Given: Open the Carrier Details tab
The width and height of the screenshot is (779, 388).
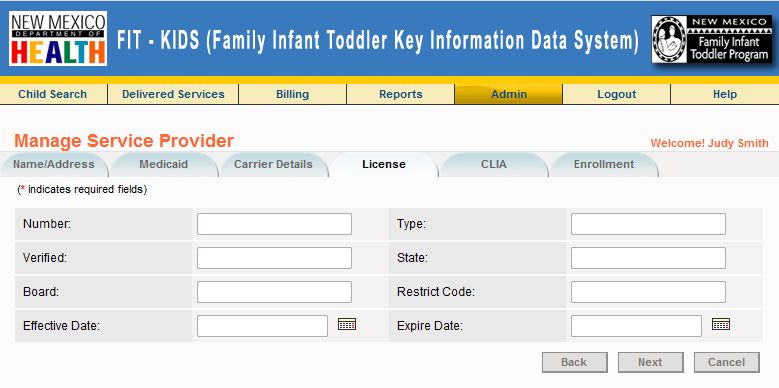Looking at the screenshot, I should tap(273, 164).
